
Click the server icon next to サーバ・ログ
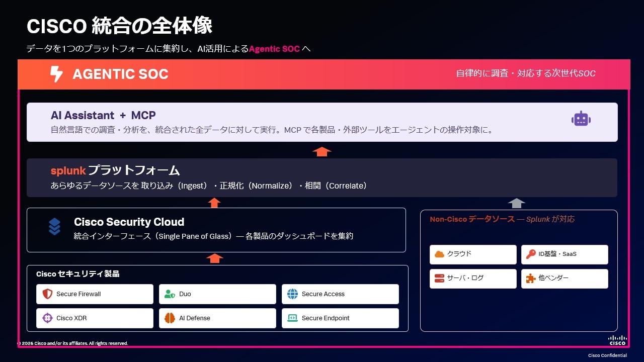click(x=439, y=278)
